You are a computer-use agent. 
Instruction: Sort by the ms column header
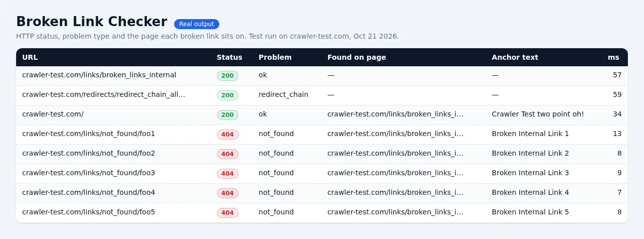(613, 57)
